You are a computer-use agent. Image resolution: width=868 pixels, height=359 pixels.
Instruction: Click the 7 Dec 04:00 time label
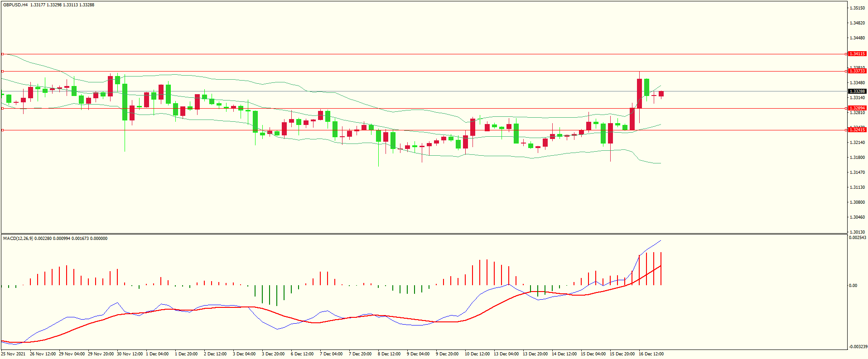pos(331,354)
